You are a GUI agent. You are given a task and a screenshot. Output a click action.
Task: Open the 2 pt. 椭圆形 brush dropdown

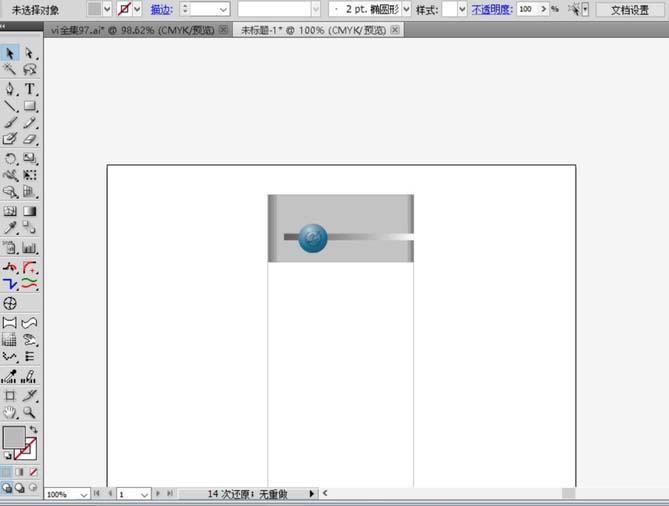pos(406,9)
